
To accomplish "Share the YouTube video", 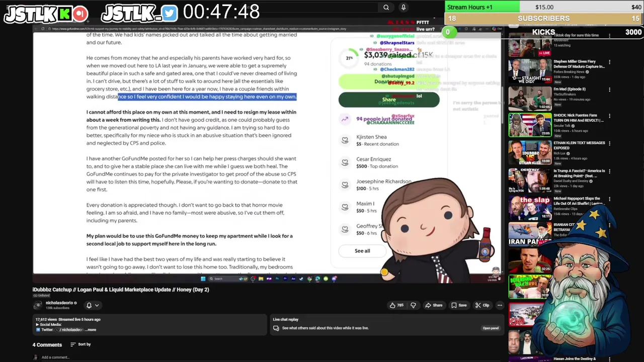I will (434, 305).
